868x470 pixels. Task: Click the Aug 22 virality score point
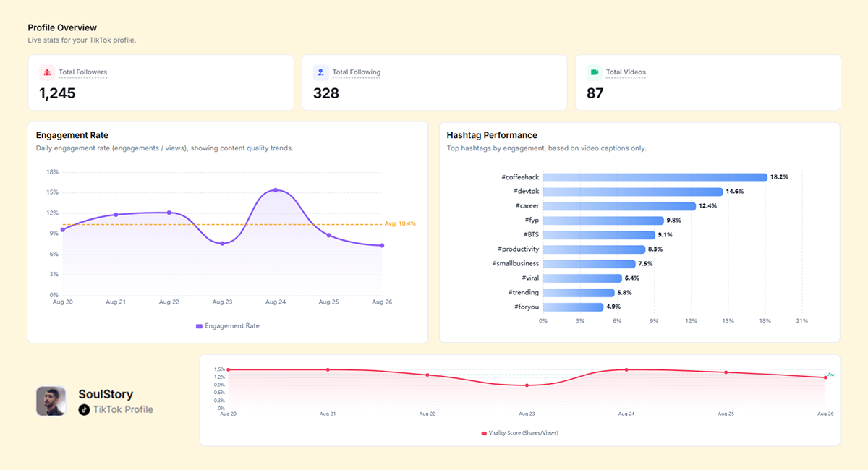(427, 375)
